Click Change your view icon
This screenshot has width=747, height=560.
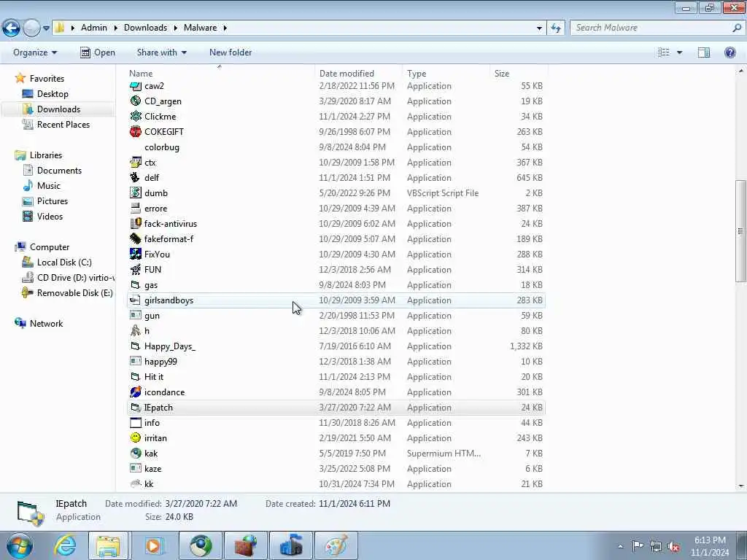[x=664, y=52]
